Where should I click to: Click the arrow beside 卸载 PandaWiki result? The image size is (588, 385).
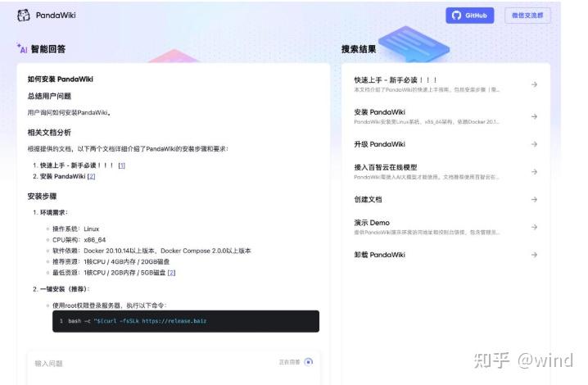[x=534, y=255]
